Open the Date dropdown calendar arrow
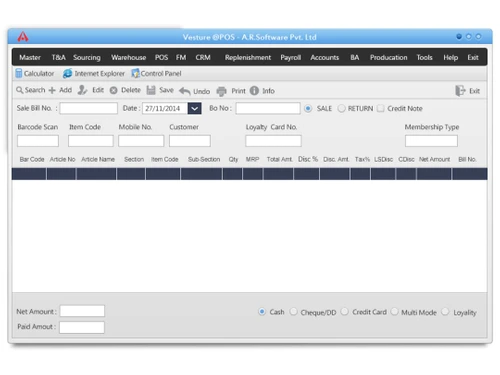Screen dimensions: 500x375 tap(194, 108)
